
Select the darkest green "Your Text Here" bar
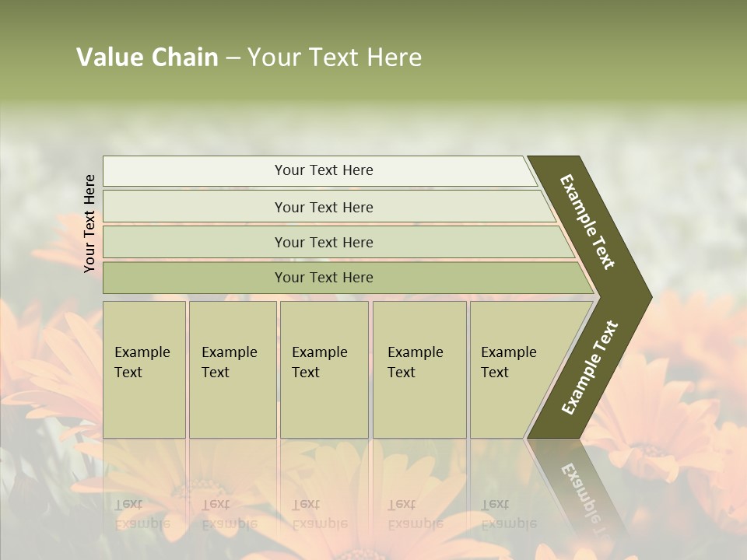click(x=324, y=278)
